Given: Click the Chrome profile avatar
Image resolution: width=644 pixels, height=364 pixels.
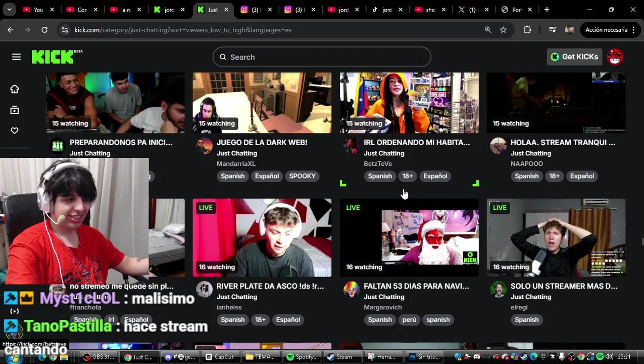Looking at the screenshot, I should pos(569,30).
